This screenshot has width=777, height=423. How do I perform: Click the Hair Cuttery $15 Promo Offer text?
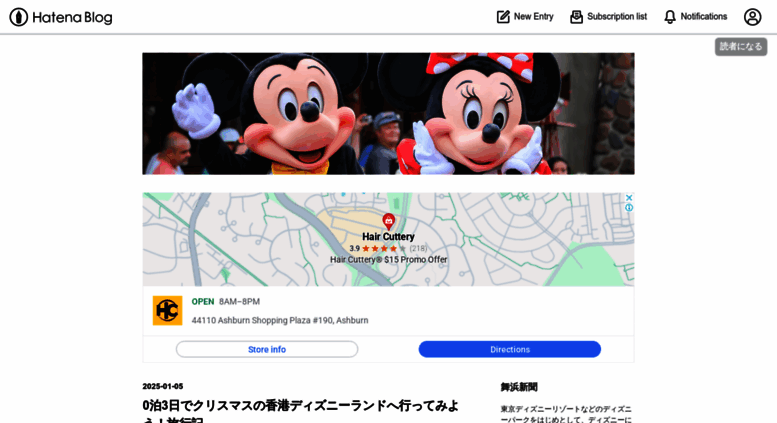coord(388,260)
